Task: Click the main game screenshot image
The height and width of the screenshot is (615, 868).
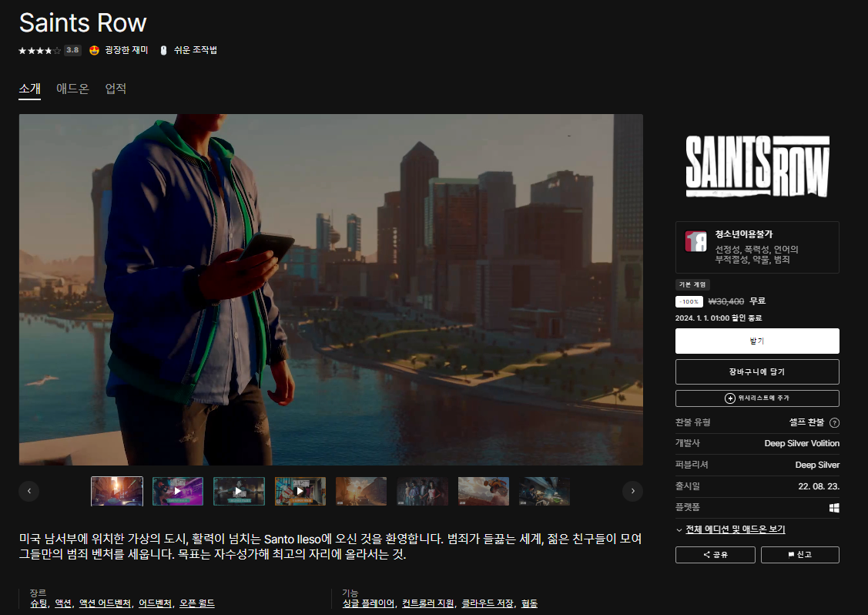Action: tap(331, 290)
